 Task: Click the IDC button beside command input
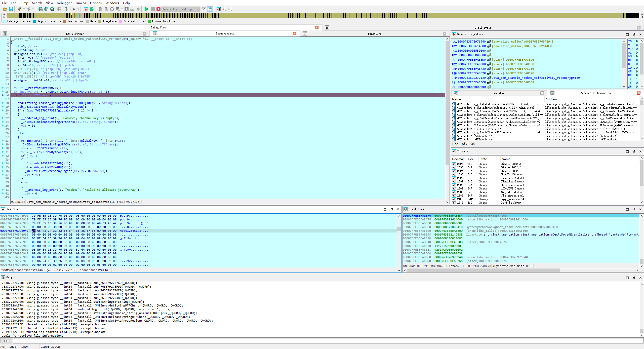tap(6, 341)
